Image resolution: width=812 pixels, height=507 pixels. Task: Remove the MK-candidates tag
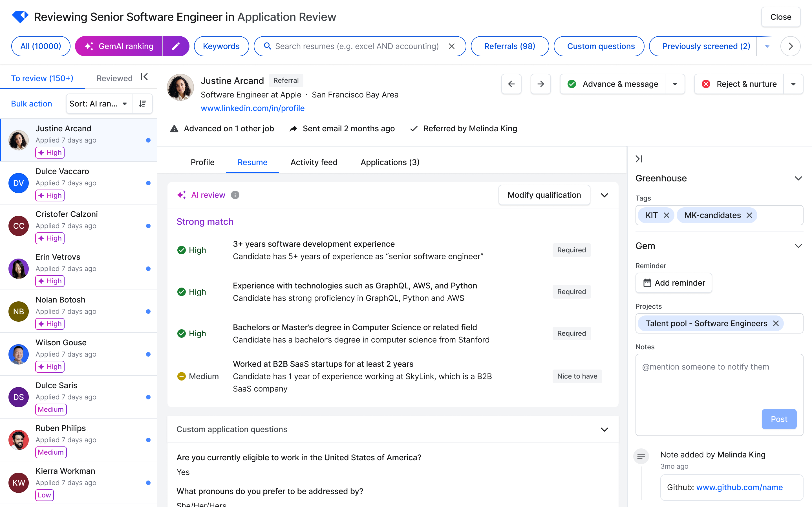(x=749, y=215)
